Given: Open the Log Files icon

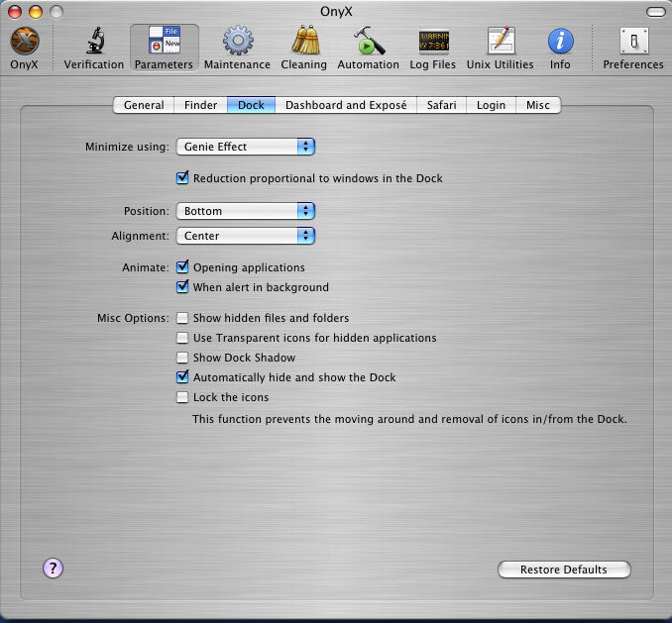Looking at the screenshot, I should 434,42.
